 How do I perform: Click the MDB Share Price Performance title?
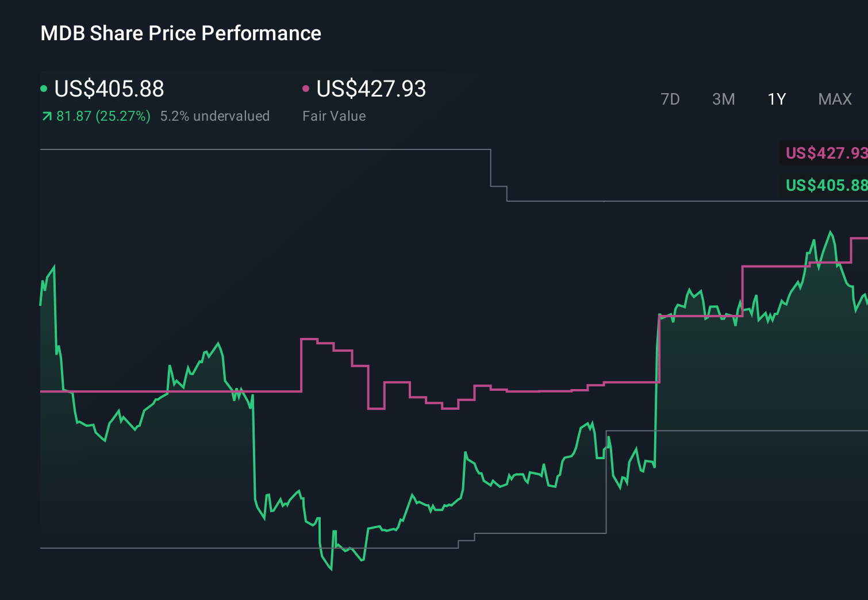click(180, 33)
